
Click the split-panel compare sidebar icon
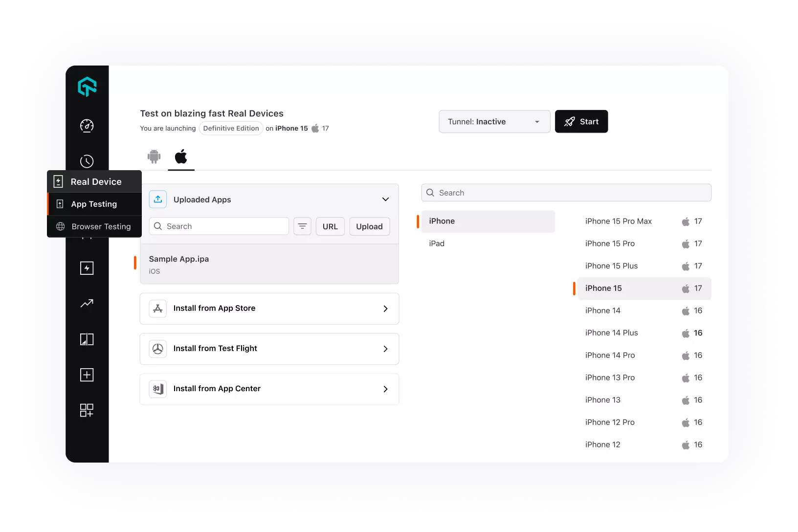coord(87,339)
